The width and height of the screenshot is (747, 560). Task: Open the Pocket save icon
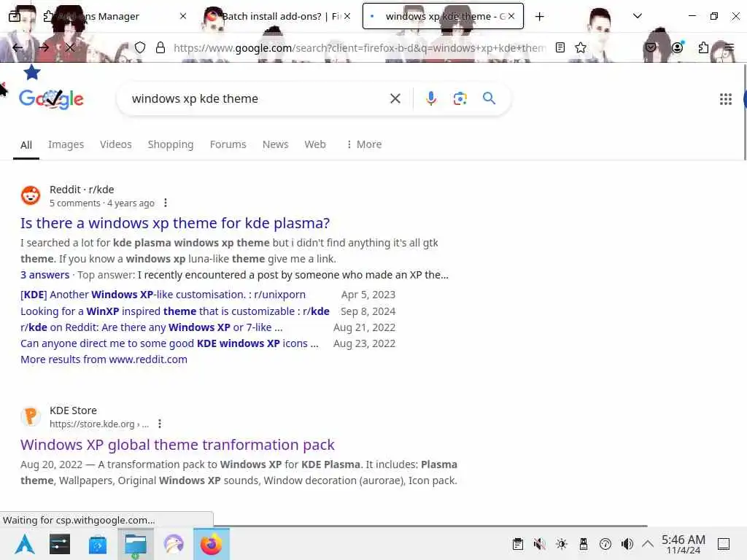650,47
